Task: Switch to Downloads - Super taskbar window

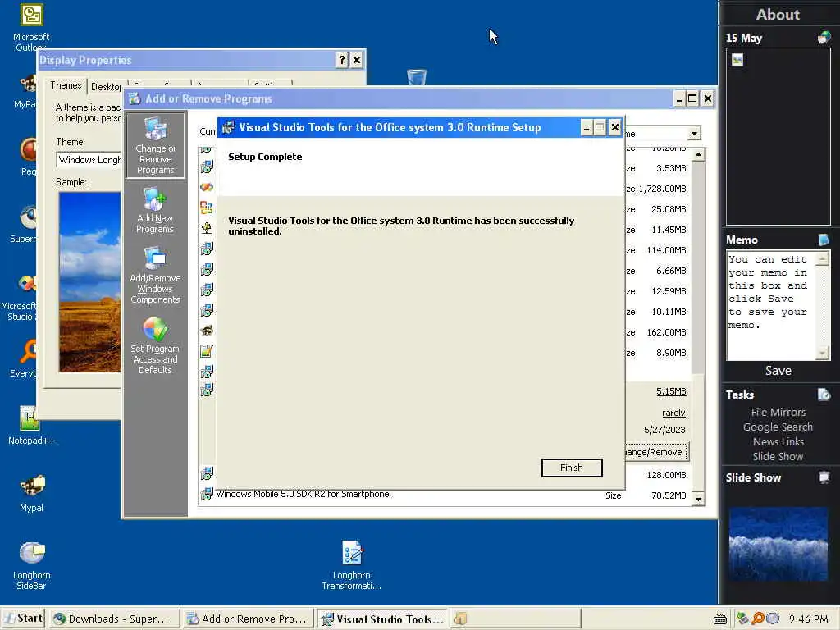Action: [x=113, y=619]
